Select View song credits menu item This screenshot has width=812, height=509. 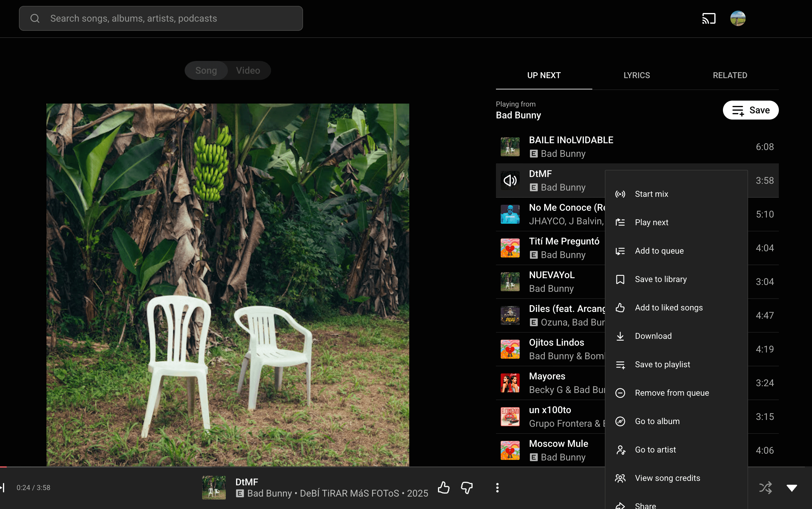(676, 478)
